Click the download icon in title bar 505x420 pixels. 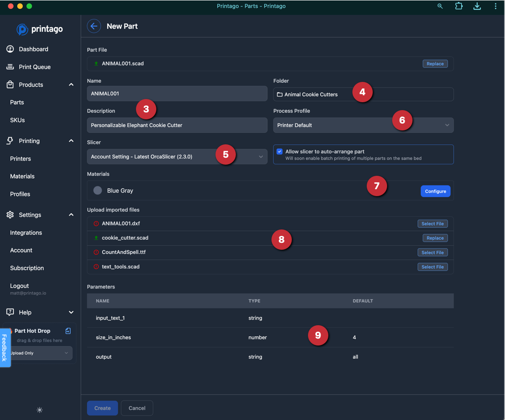(477, 6)
